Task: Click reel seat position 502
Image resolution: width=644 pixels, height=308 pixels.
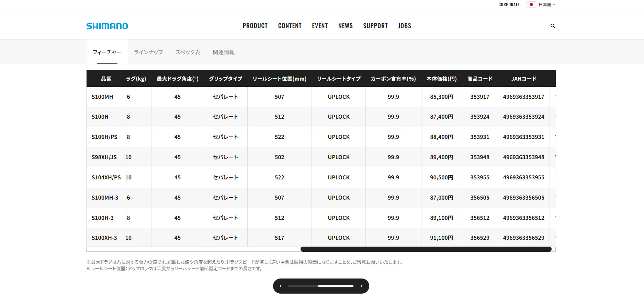Action: coord(280,157)
